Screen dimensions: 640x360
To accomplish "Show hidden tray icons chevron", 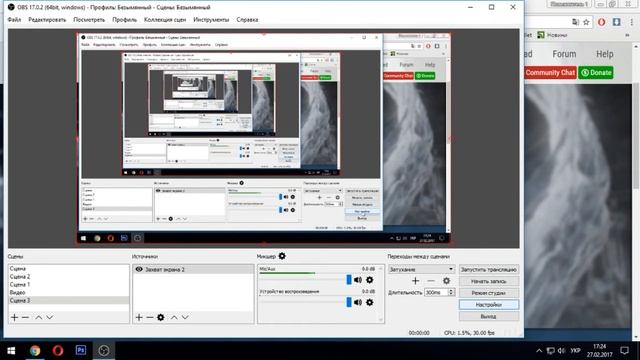I will [539, 351].
